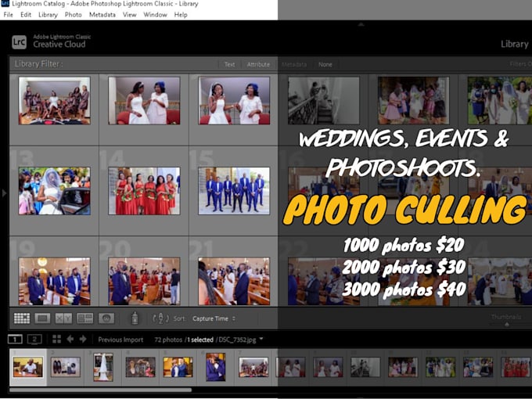This screenshot has width=532, height=399.
Task: Click the second window display button 2
Action: click(34, 339)
